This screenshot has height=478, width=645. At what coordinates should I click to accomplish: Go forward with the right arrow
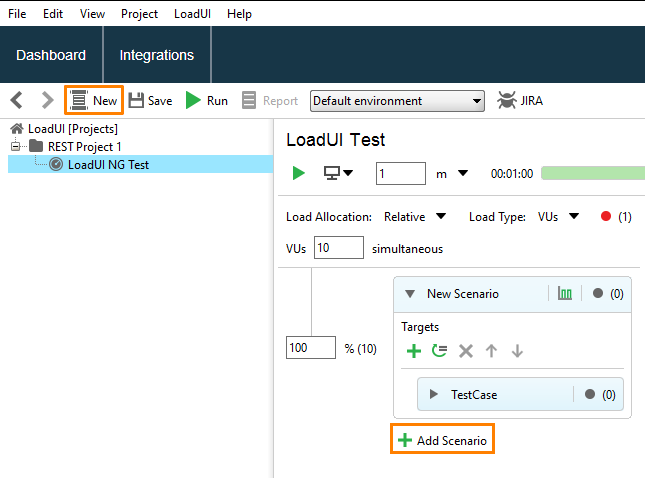pyautogui.click(x=47, y=100)
